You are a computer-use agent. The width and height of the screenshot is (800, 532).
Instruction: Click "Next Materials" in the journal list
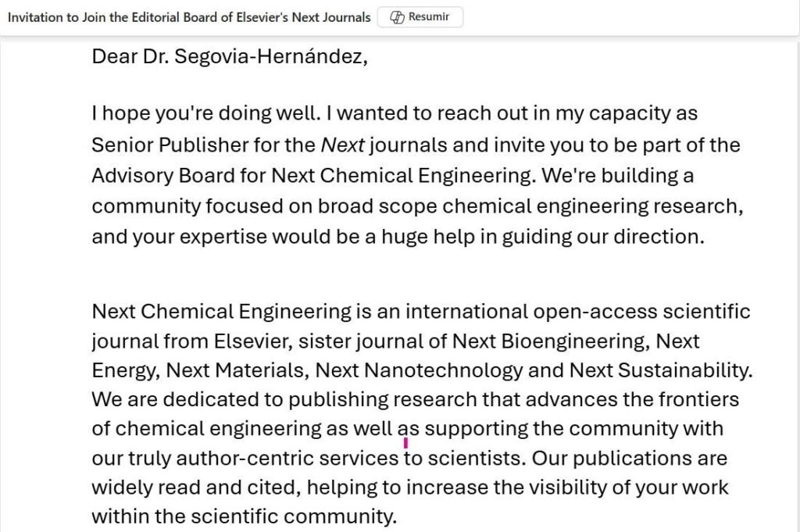pyautogui.click(x=235, y=370)
